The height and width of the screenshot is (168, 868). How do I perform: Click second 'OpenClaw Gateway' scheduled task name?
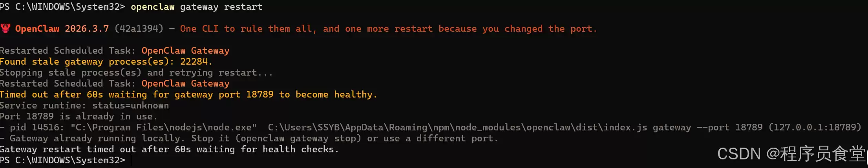185,83
